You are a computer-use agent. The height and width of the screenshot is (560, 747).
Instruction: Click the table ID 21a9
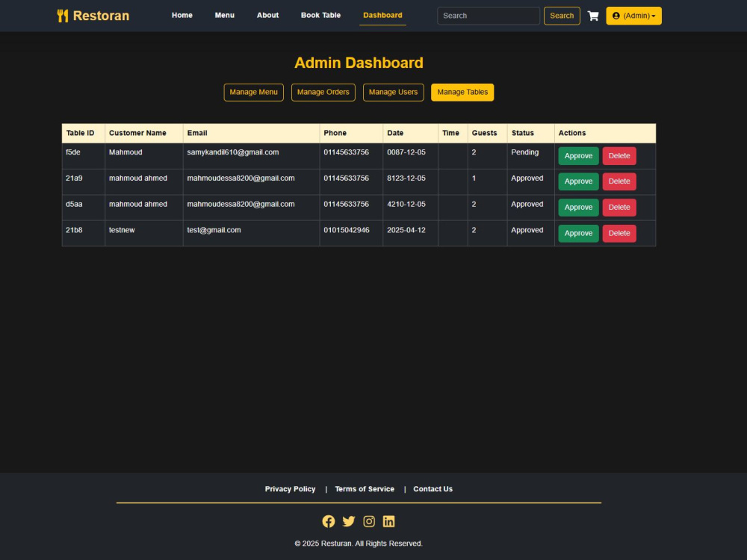tap(74, 178)
